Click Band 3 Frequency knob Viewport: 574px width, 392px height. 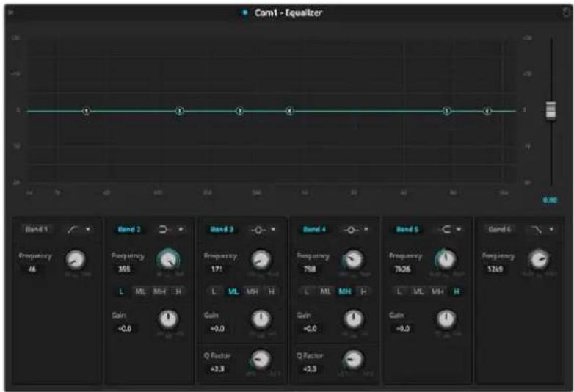tap(261, 260)
